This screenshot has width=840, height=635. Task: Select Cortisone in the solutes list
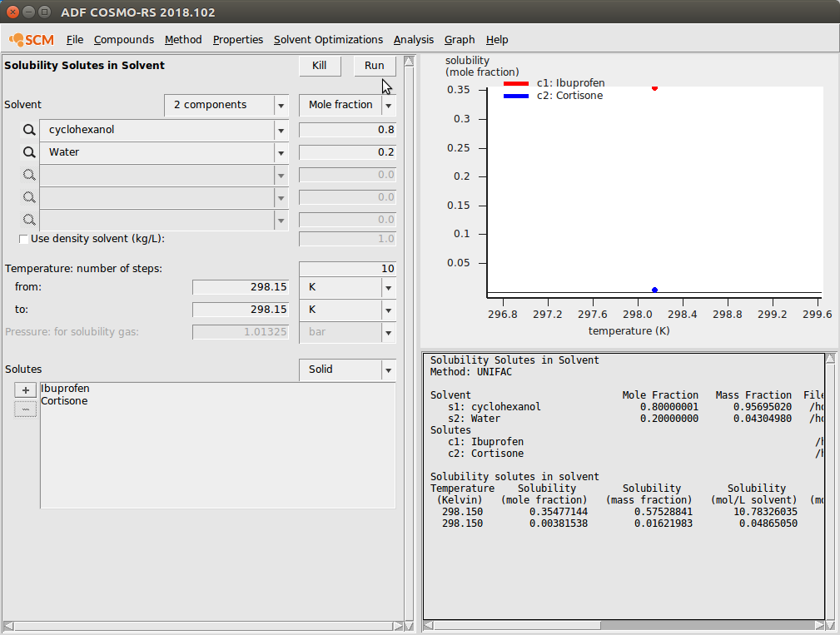[64, 401]
